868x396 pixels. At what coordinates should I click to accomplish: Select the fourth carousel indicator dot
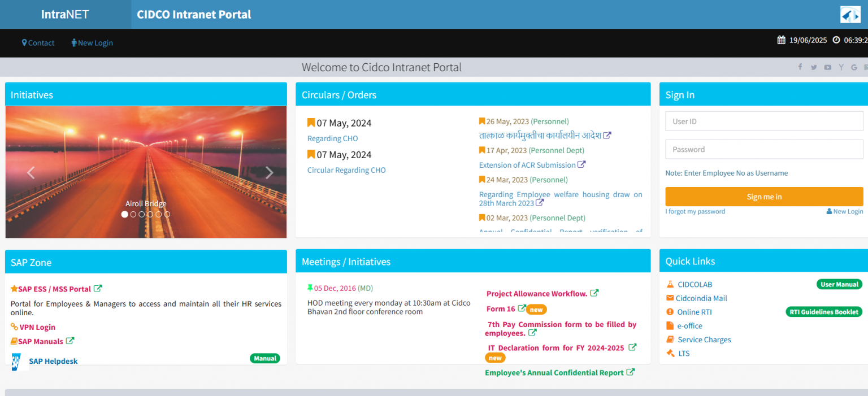pos(150,214)
